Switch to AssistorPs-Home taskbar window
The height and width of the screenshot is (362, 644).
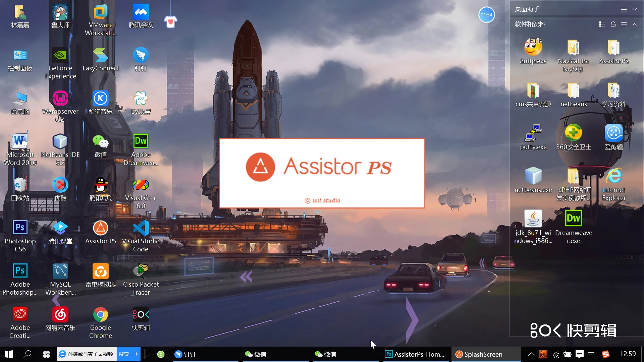(x=416, y=354)
